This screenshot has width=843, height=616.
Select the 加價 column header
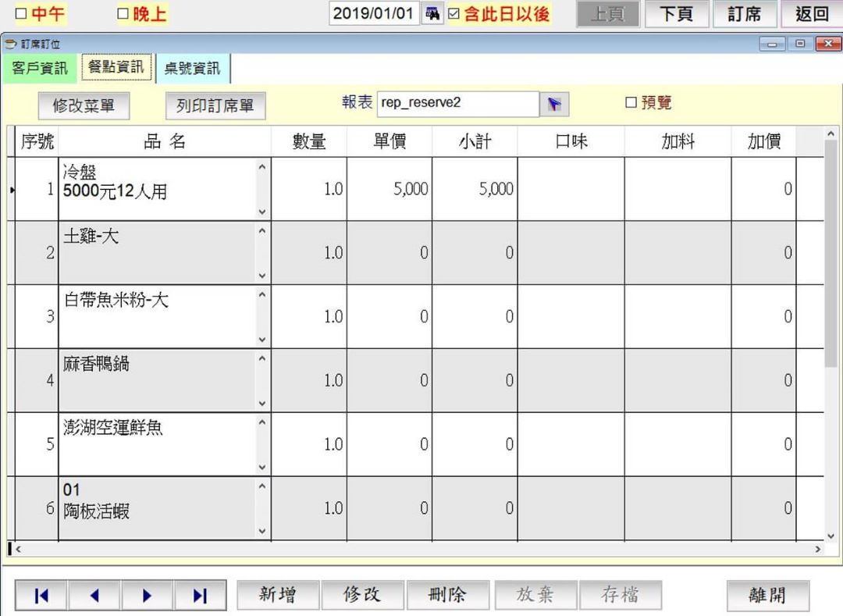pos(764,141)
